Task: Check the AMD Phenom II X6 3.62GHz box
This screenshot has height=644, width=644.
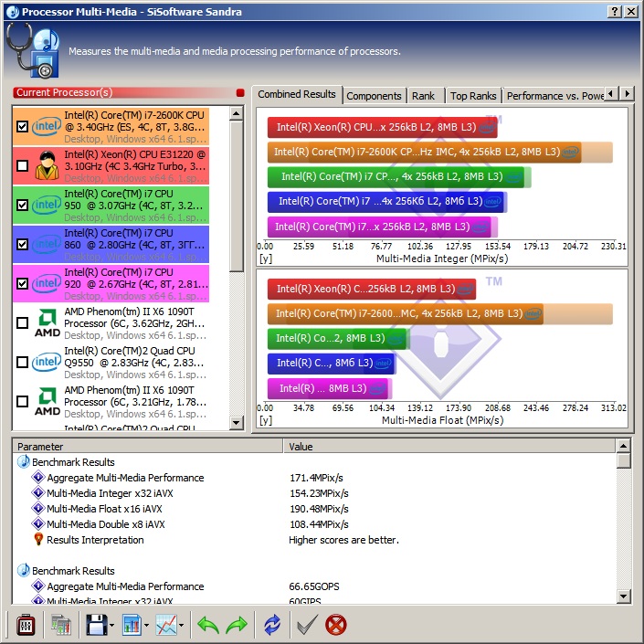Action: point(23,322)
